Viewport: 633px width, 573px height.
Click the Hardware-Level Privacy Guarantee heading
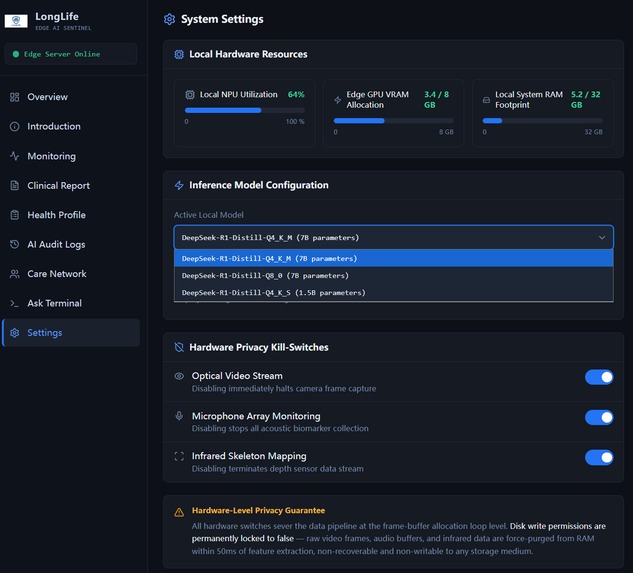(258, 510)
